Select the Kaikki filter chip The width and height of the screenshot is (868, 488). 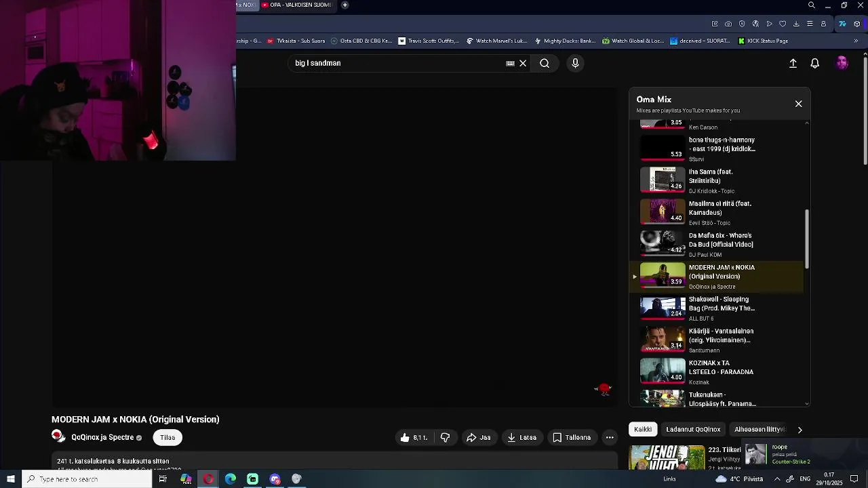(x=643, y=429)
